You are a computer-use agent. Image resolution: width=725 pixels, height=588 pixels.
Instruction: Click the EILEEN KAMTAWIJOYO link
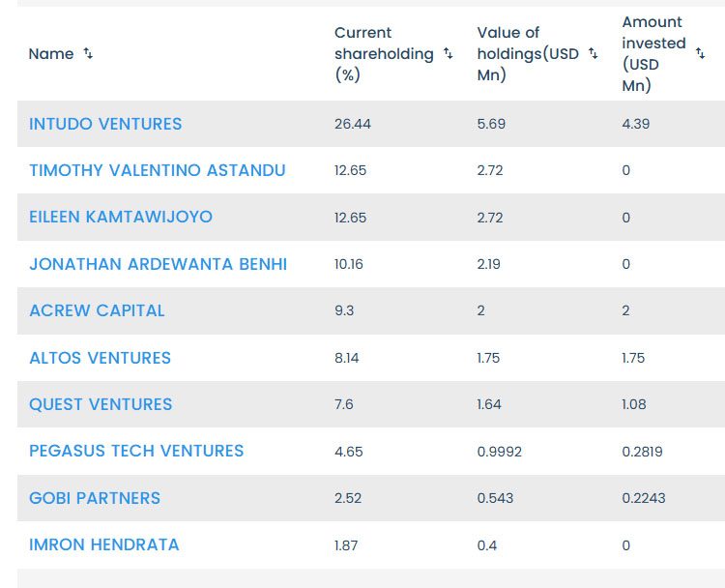pos(121,217)
